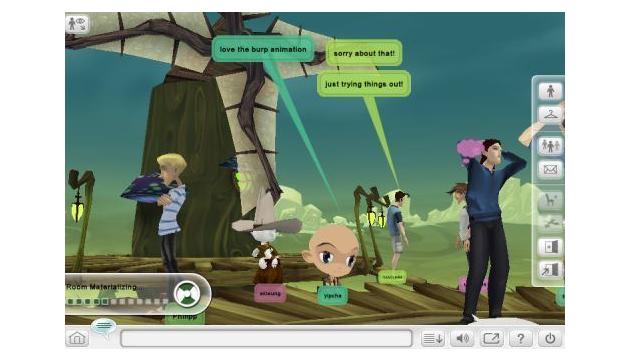Click the exit room running figure icon
The width and height of the screenshot is (630, 360).
[550, 270]
